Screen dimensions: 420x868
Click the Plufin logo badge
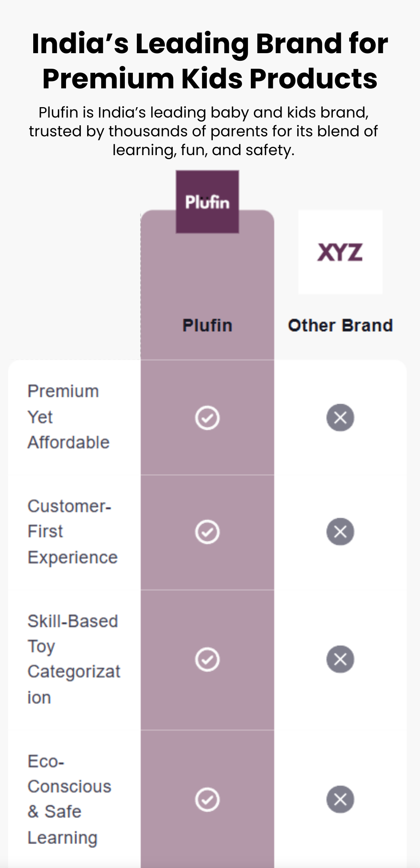click(x=207, y=202)
